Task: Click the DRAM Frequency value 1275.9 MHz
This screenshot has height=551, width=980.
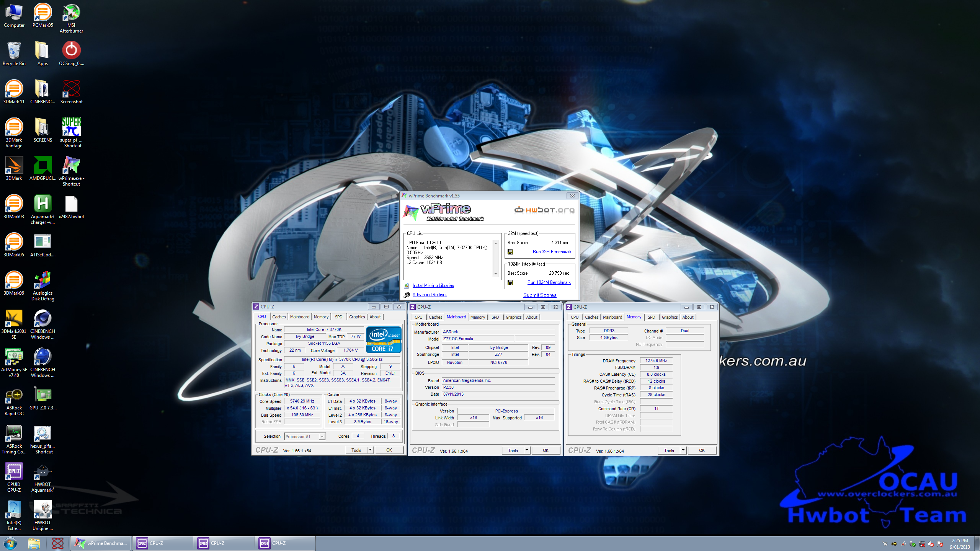Action: pos(657,360)
